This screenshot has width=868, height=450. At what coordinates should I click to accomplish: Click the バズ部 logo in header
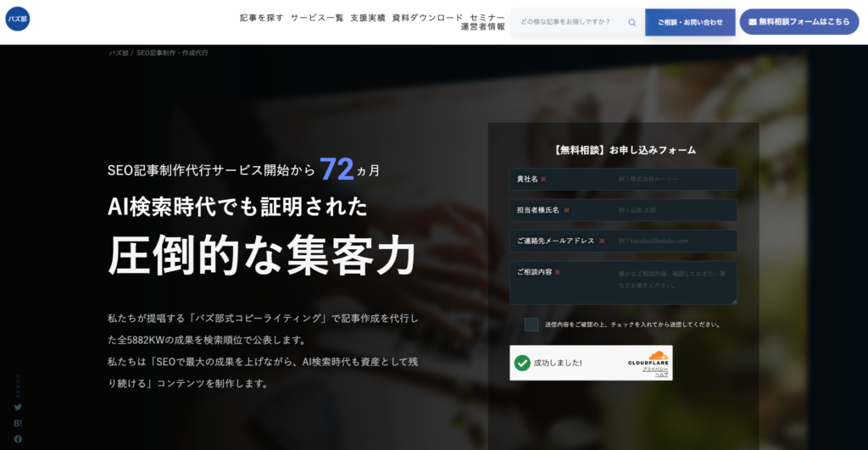coord(18,19)
